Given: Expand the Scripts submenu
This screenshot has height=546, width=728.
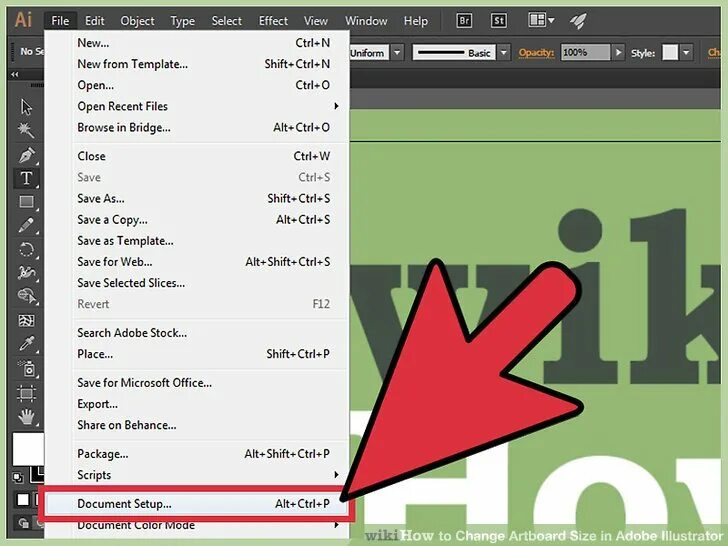Looking at the screenshot, I should click(336, 474).
